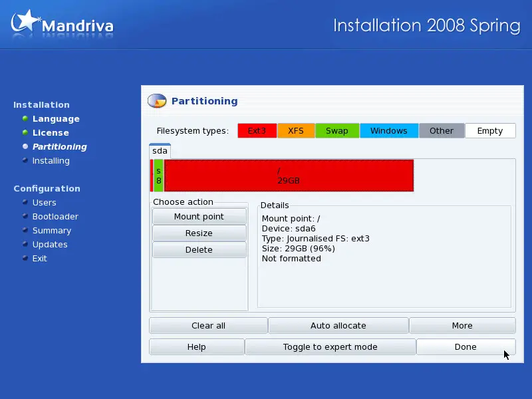Click the Language step label

click(x=56, y=119)
